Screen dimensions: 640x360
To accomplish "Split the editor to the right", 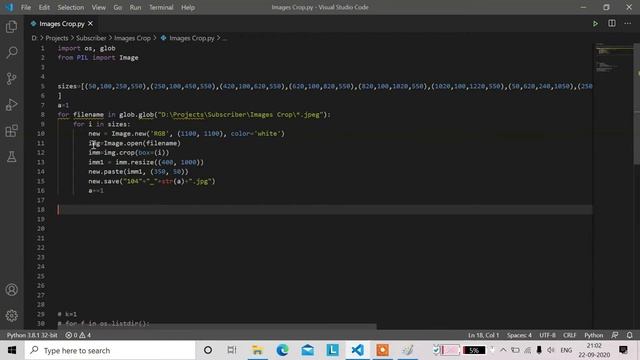I will tap(611, 24).
